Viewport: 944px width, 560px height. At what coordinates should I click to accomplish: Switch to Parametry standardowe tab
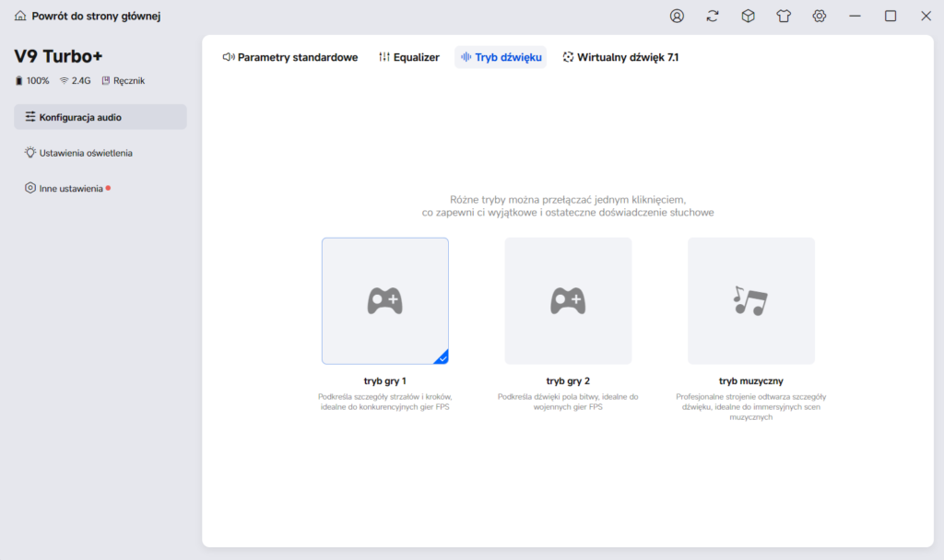[x=290, y=57]
